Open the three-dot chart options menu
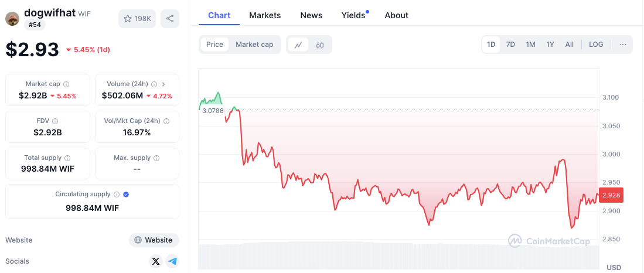 point(622,45)
